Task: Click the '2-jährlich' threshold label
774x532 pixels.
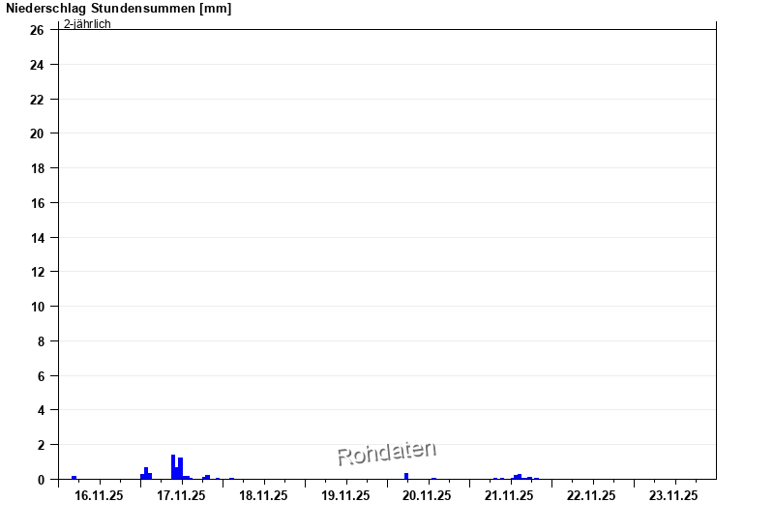Action: point(87,23)
